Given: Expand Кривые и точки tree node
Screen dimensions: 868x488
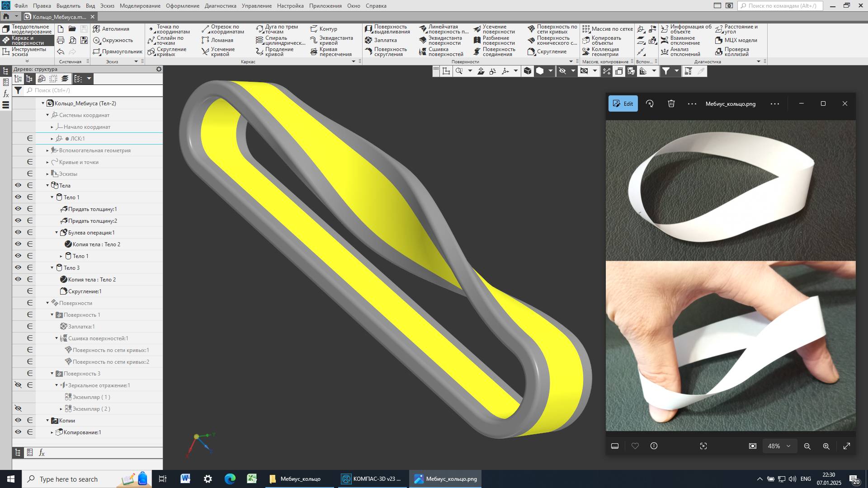Looking at the screenshot, I should pos(47,162).
